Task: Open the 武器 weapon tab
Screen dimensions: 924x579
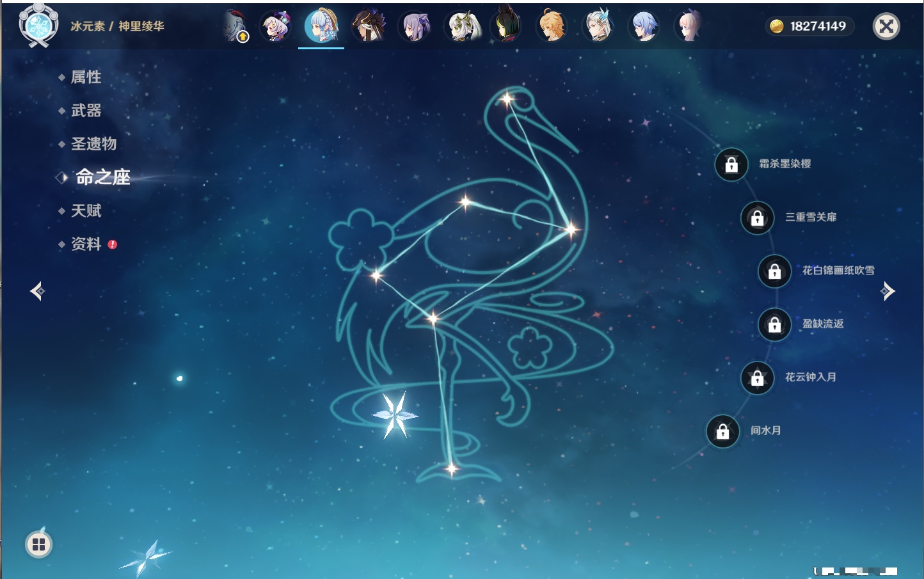Action: (86, 111)
